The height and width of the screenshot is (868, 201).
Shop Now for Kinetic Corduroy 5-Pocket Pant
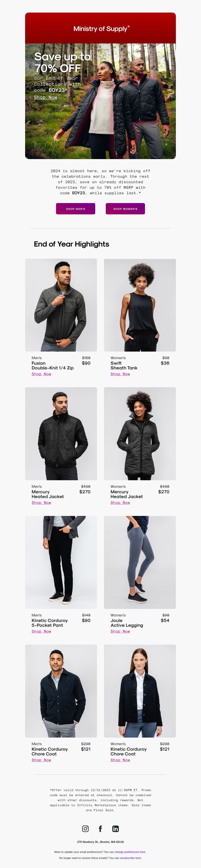(x=41, y=632)
